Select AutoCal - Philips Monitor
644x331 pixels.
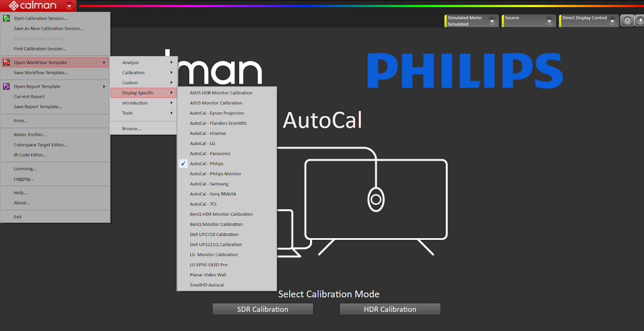[227, 174]
